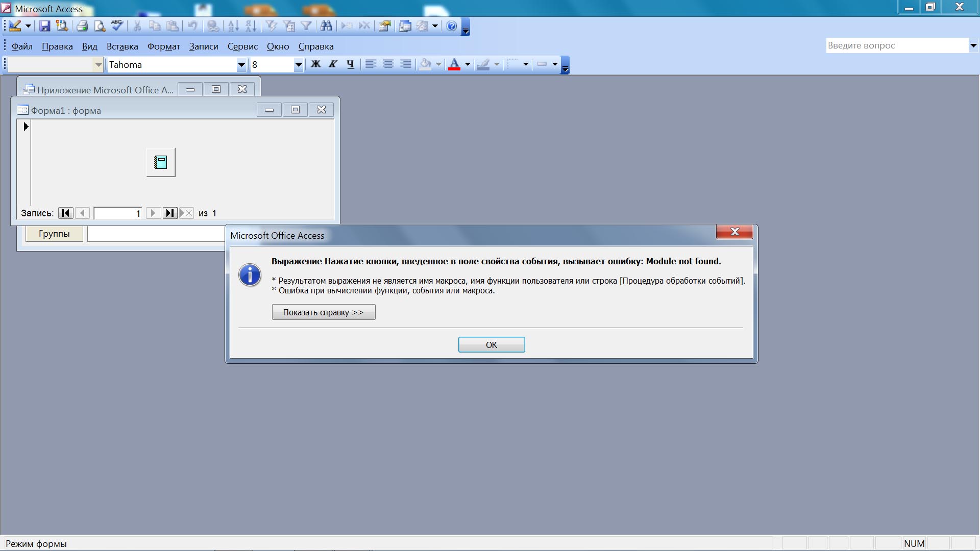The height and width of the screenshot is (551, 980).
Task: Open the Окно menu
Action: click(278, 46)
